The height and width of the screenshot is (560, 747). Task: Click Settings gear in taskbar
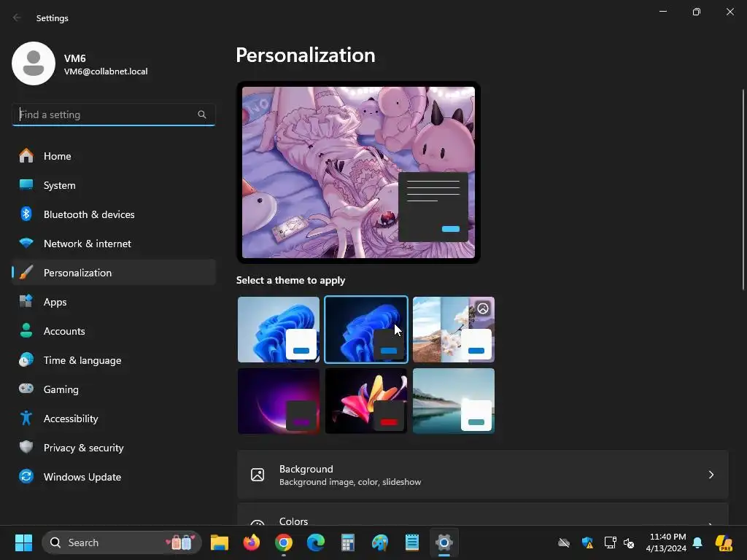pyautogui.click(x=444, y=542)
